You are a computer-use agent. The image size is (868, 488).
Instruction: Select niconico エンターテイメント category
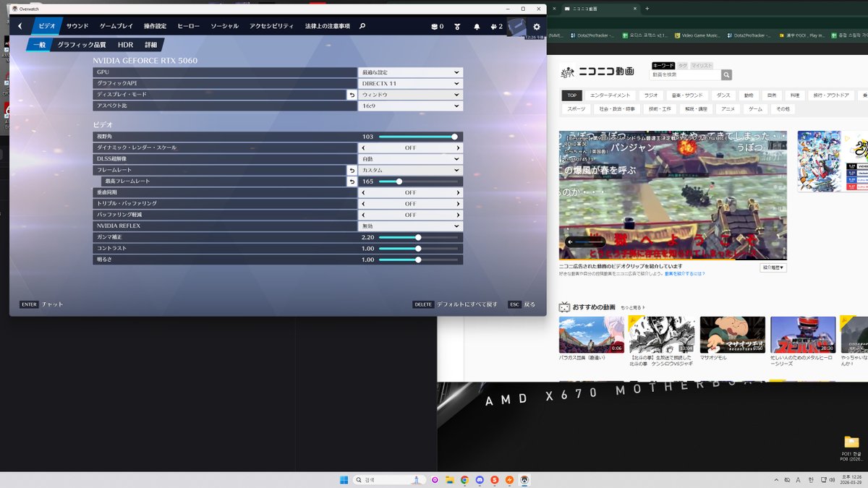coord(610,95)
